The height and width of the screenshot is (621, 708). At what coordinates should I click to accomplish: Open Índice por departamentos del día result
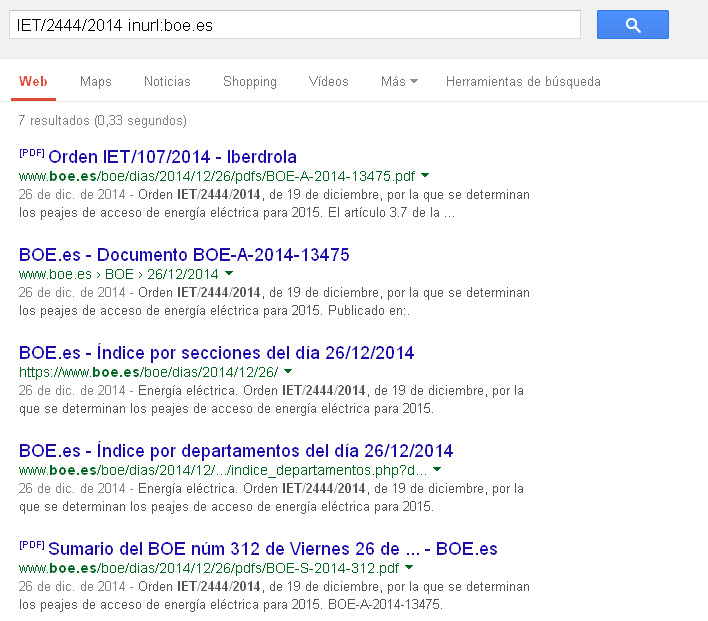point(236,451)
